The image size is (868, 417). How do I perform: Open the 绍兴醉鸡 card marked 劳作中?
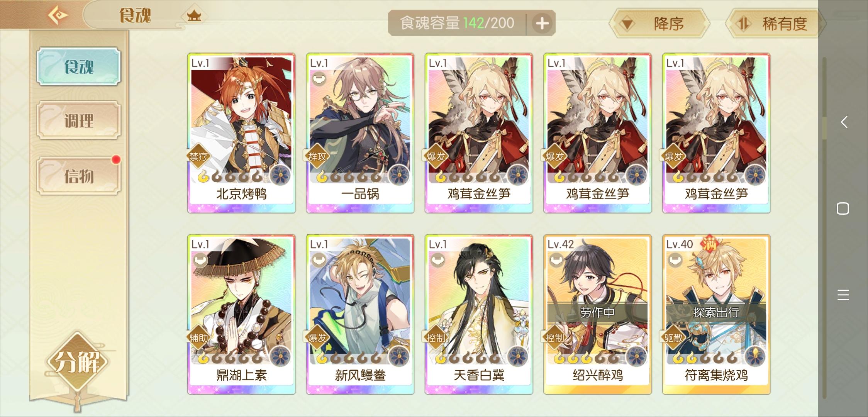pos(597,314)
